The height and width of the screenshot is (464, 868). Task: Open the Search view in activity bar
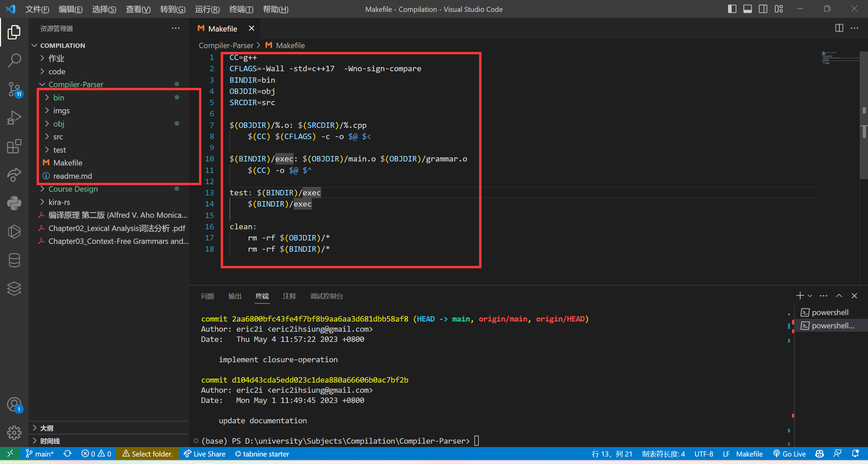14,61
